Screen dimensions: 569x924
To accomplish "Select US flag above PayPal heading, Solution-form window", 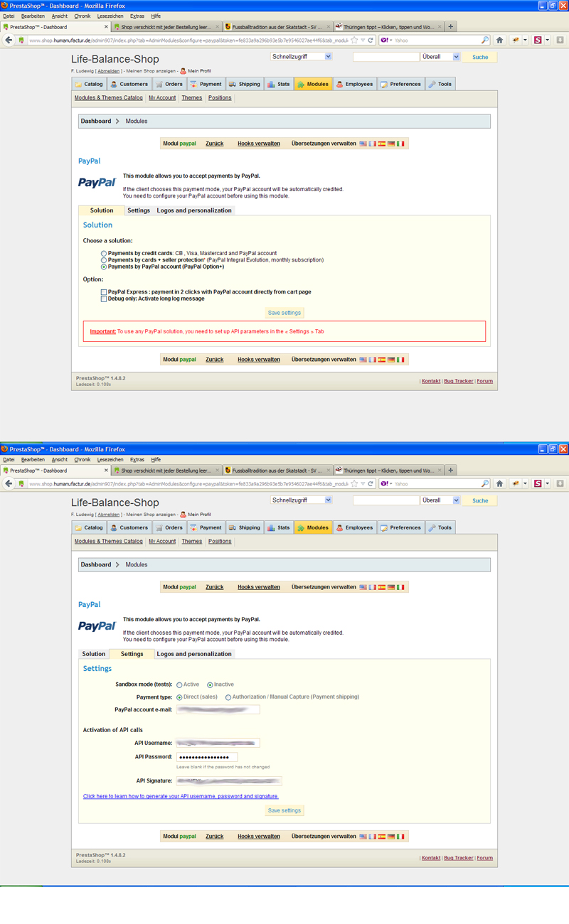I will pyautogui.click(x=363, y=144).
